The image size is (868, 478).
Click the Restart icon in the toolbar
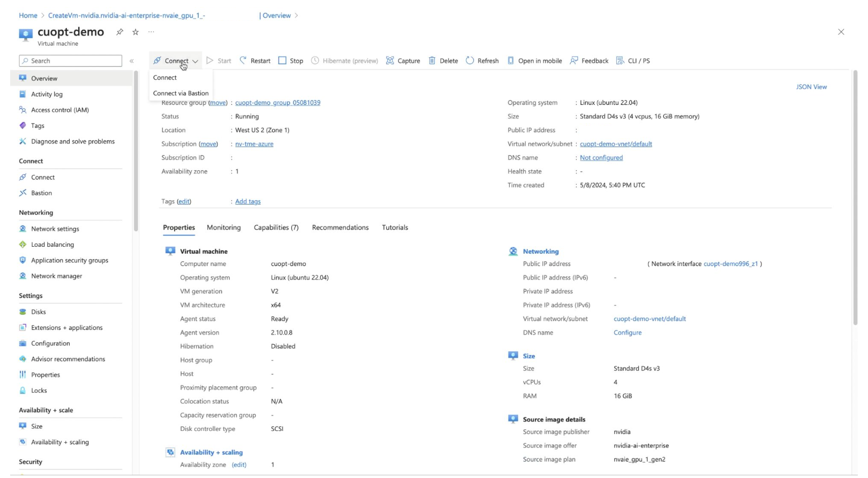pos(243,60)
